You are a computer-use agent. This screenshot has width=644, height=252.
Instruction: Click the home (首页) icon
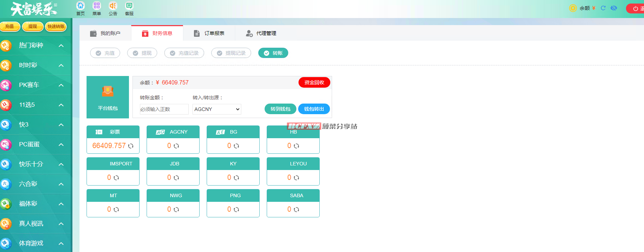click(x=81, y=6)
